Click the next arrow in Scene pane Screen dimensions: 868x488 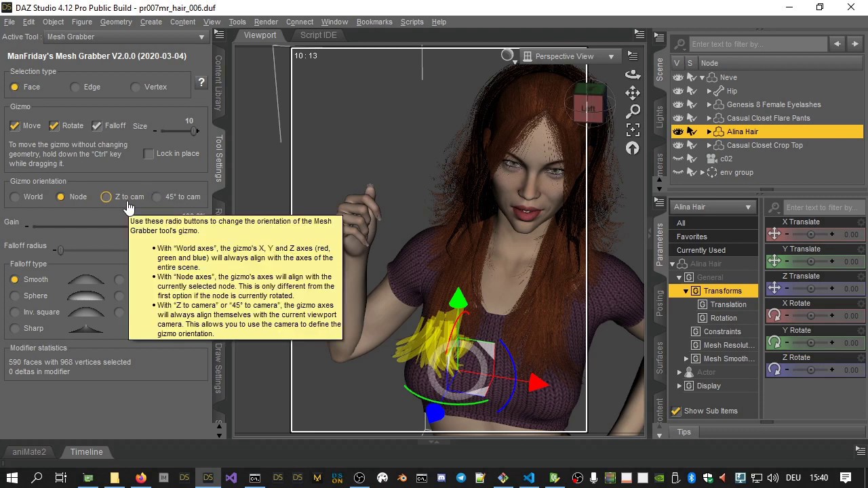854,44
